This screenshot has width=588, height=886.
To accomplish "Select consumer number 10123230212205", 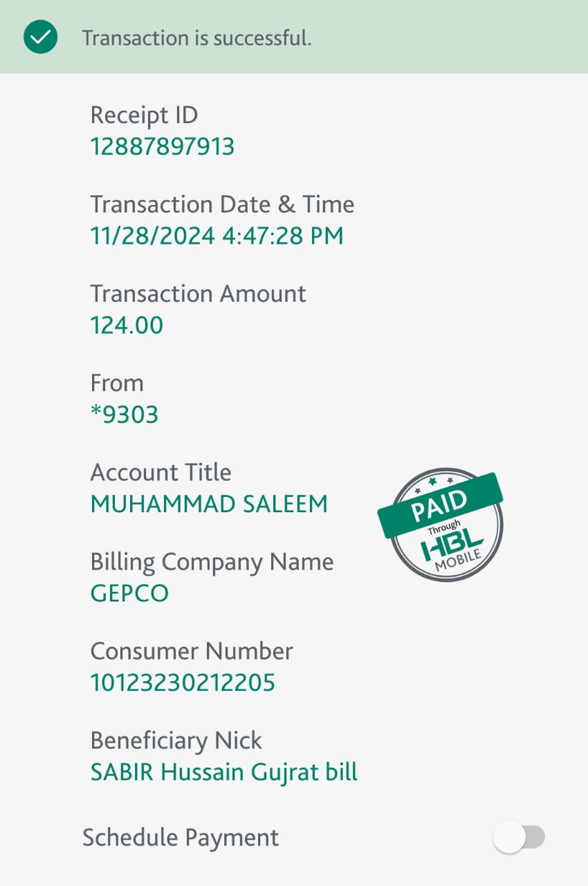I will (183, 682).
